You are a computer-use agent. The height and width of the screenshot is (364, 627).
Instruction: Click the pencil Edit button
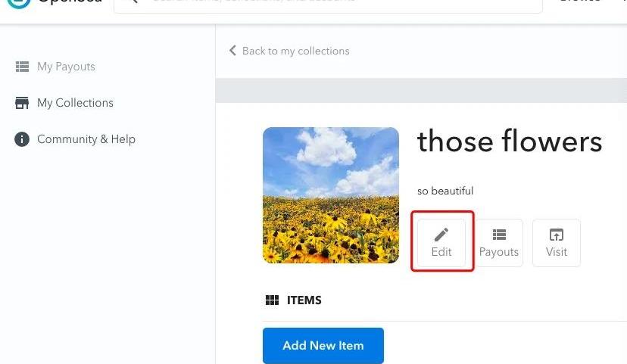(441, 243)
